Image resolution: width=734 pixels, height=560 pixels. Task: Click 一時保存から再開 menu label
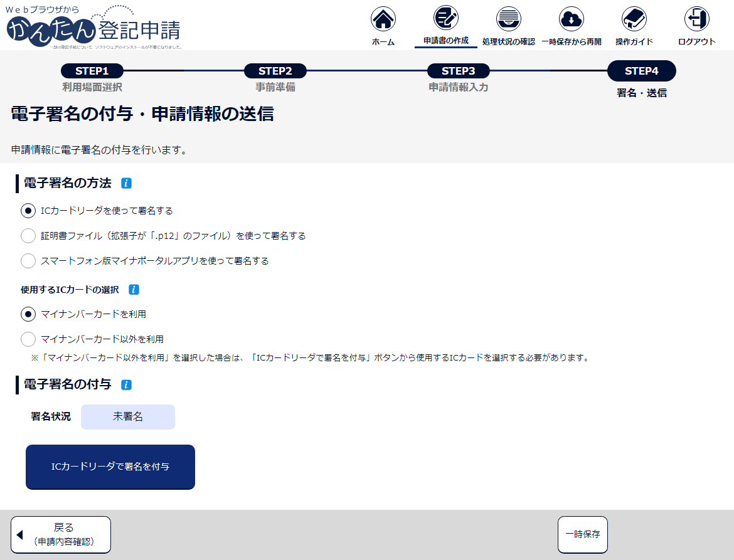(x=571, y=41)
